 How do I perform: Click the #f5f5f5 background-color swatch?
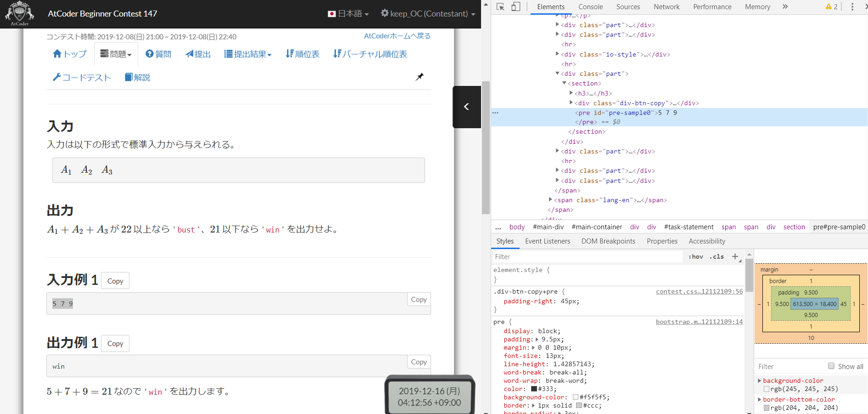(x=575, y=397)
